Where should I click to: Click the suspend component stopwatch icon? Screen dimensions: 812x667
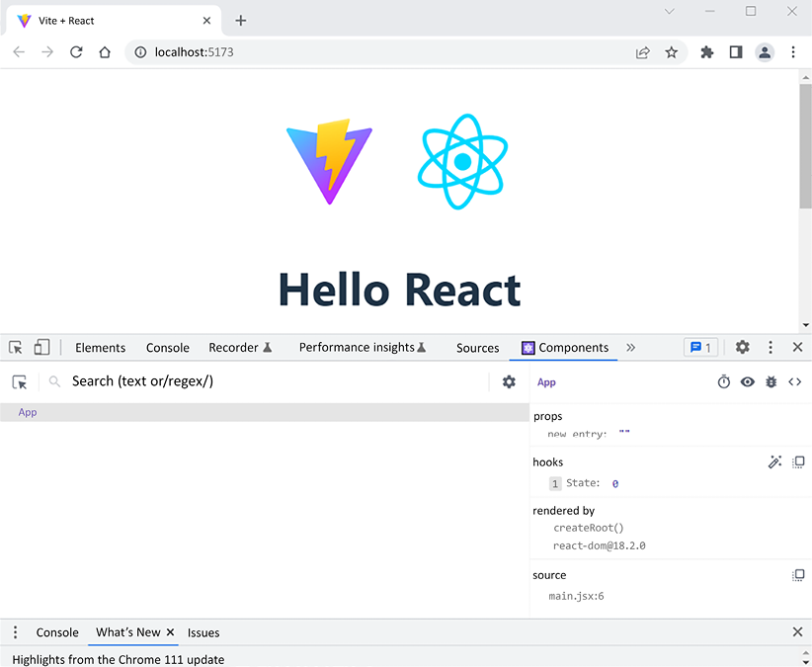click(x=724, y=382)
